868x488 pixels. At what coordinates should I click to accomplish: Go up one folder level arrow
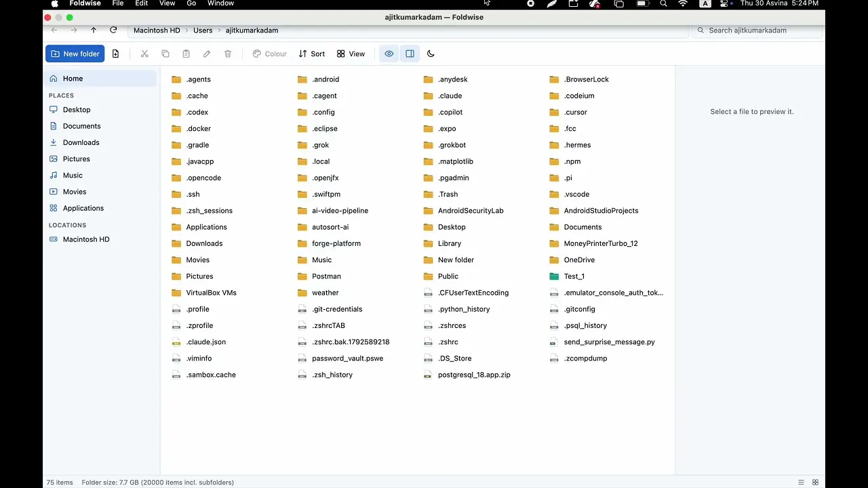(x=94, y=30)
